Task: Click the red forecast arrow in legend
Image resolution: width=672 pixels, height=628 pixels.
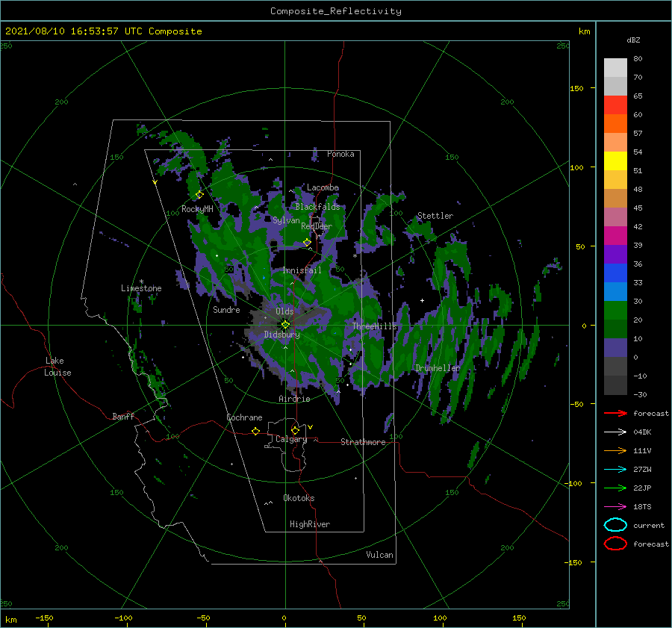Action: point(615,413)
